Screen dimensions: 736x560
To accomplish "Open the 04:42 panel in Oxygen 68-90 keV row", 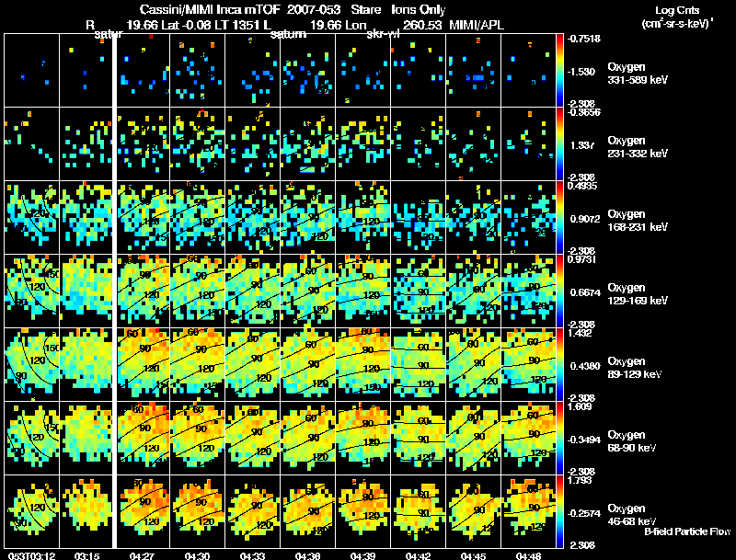I will (x=418, y=439).
